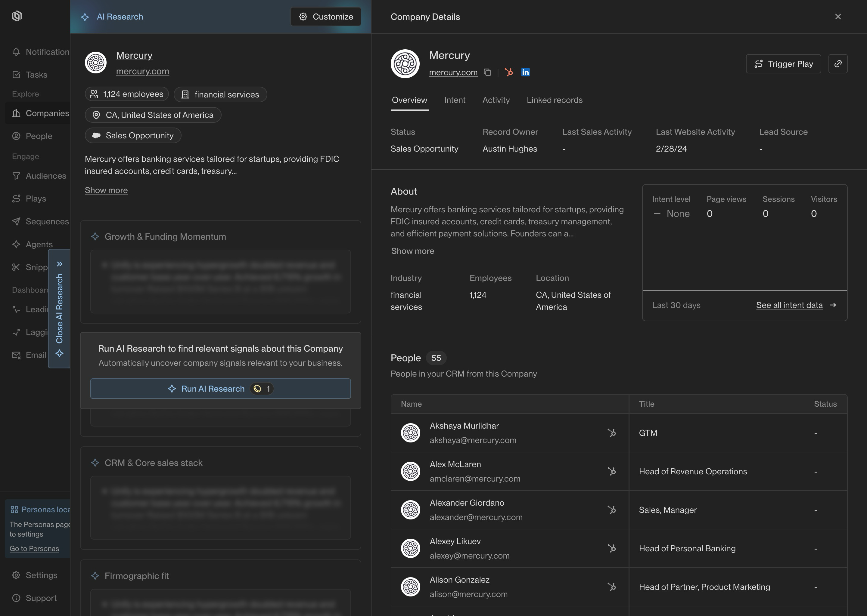
Task: Expand description with Show more under About
Action: 413,251
